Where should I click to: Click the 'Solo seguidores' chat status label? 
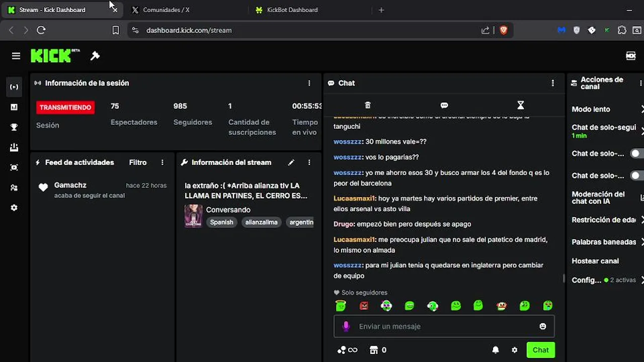tap(361, 293)
